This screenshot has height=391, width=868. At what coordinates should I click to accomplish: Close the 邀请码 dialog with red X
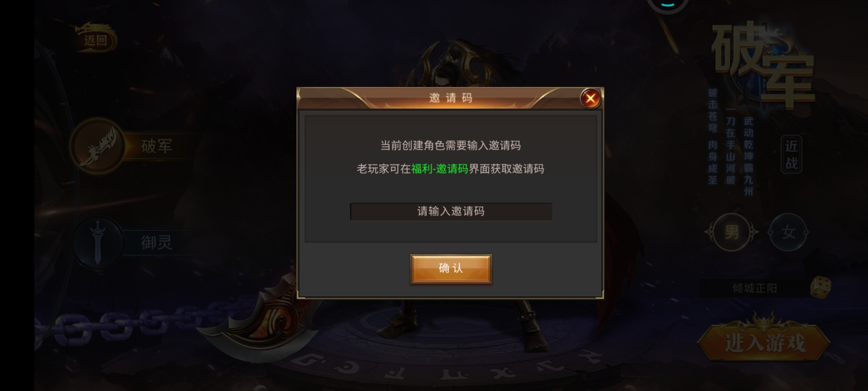coord(590,98)
